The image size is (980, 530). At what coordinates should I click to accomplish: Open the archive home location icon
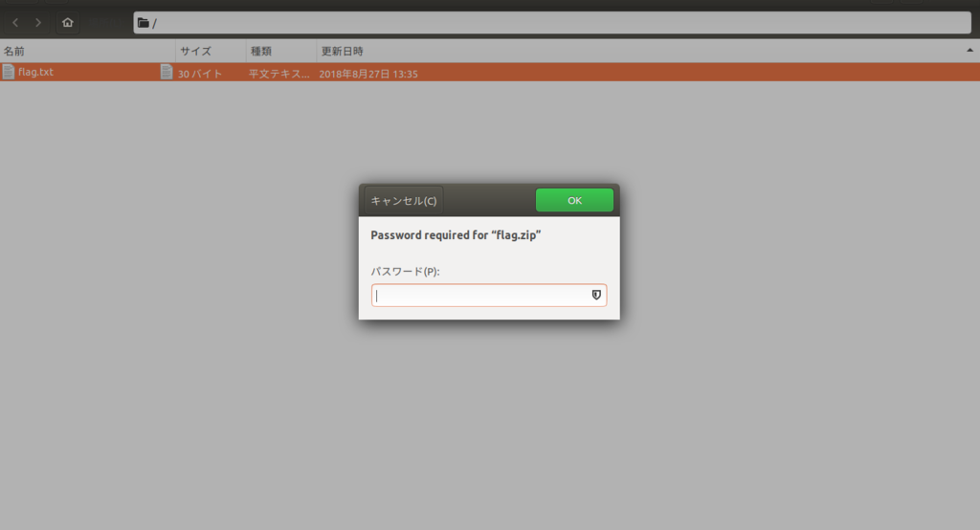point(68,23)
